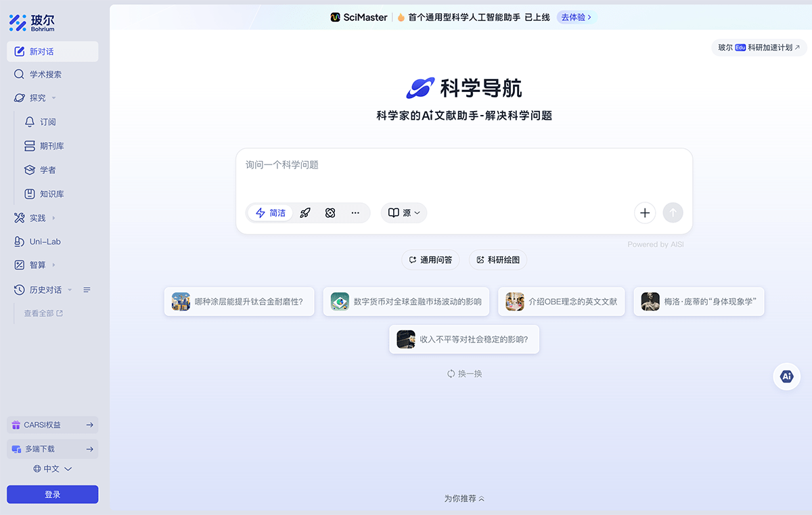Open more modes via the ellipsis button
The height and width of the screenshot is (515, 812).
[x=355, y=212]
